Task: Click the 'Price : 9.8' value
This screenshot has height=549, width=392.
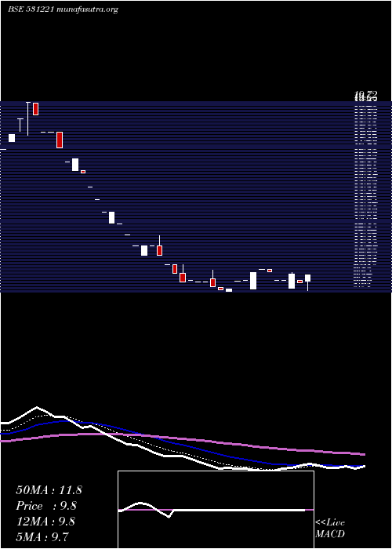Action: coord(46,506)
